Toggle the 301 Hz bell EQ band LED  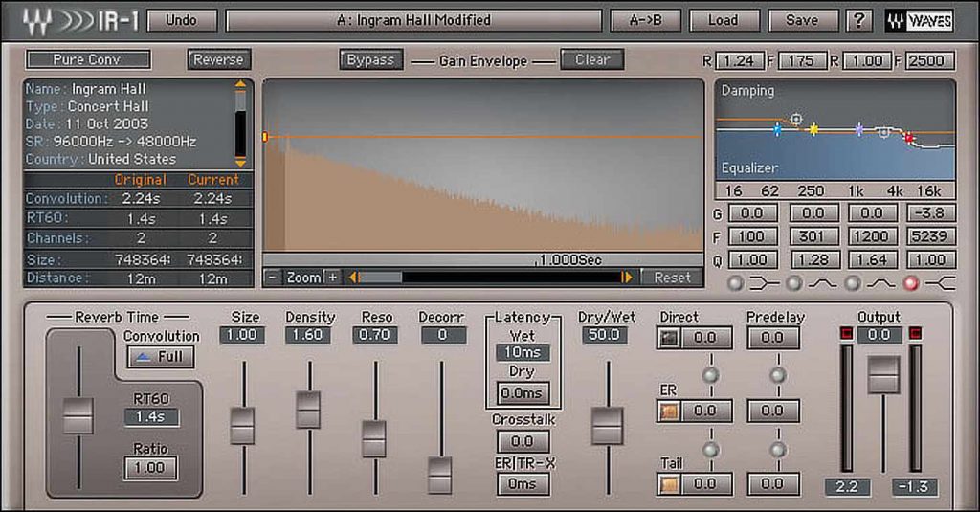pos(793,283)
